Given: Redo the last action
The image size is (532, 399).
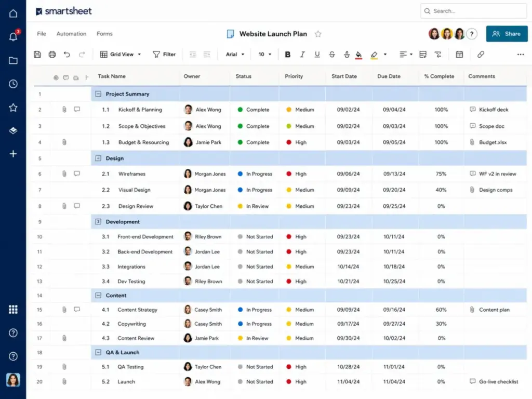Looking at the screenshot, I should pos(82,54).
